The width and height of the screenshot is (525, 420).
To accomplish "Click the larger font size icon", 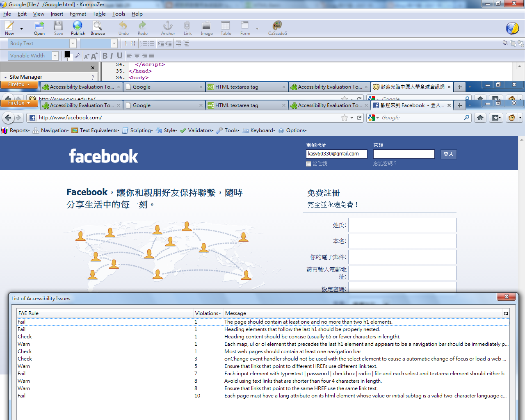I will 94,56.
